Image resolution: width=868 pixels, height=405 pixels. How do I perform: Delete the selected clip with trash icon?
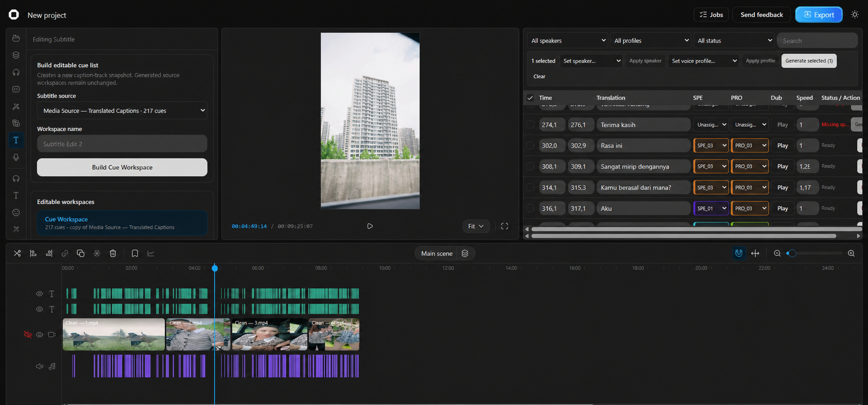tap(113, 253)
